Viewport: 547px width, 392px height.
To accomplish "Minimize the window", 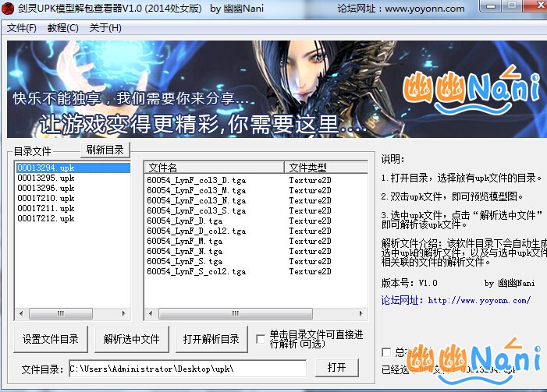I will pos(491,6).
